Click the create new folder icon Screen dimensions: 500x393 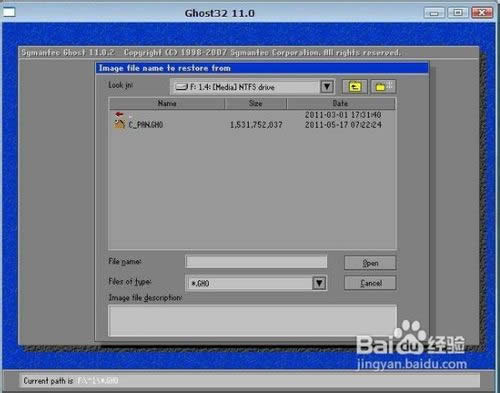tap(383, 87)
